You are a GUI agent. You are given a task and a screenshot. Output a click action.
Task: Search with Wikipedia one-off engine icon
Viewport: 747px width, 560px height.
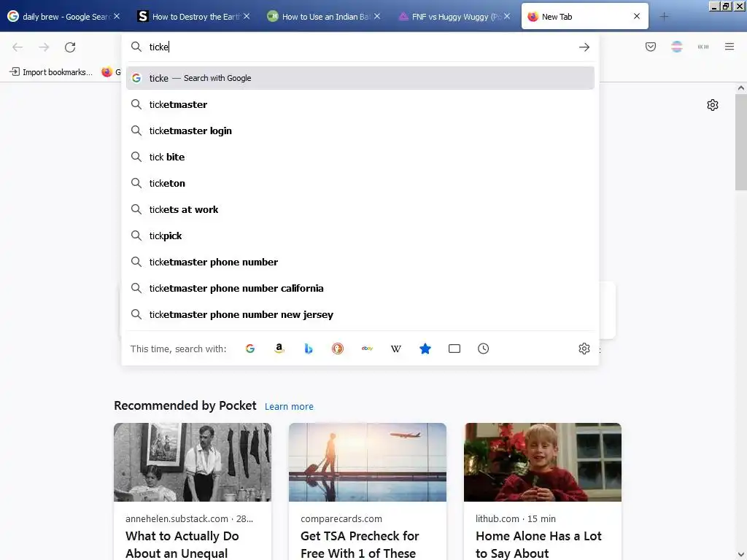(x=396, y=349)
